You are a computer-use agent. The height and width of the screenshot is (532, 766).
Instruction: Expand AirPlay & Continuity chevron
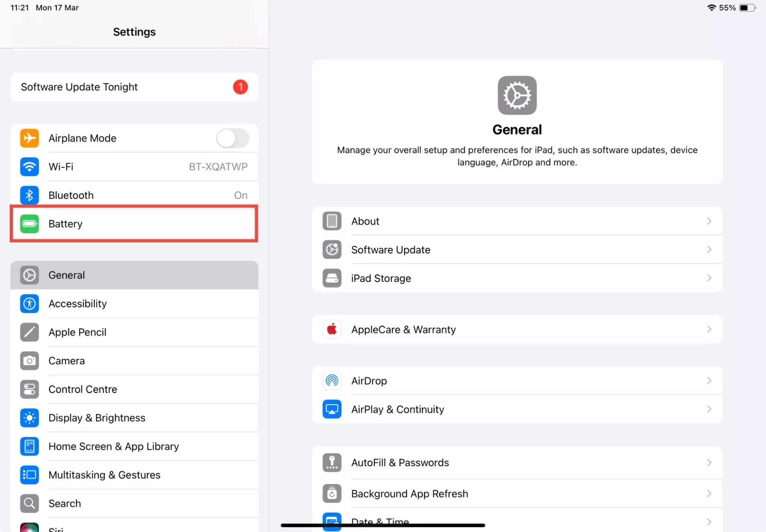709,409
